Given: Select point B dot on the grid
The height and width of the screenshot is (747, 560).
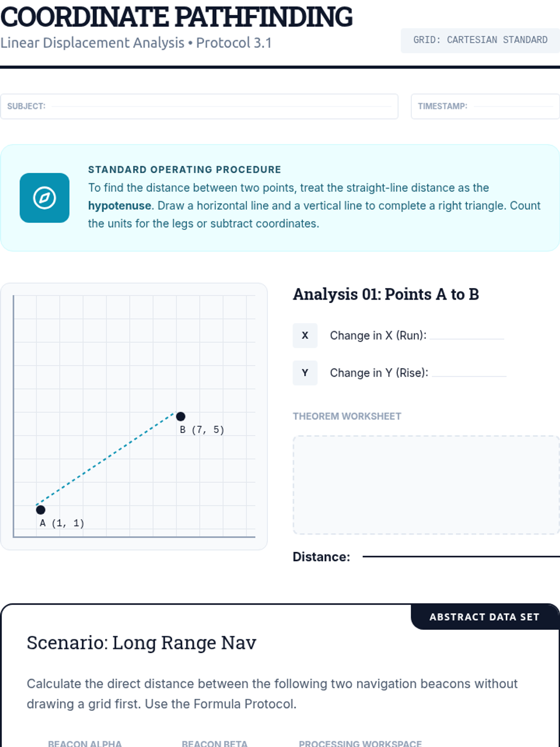Looking at the screenshot, I should 181,416.
